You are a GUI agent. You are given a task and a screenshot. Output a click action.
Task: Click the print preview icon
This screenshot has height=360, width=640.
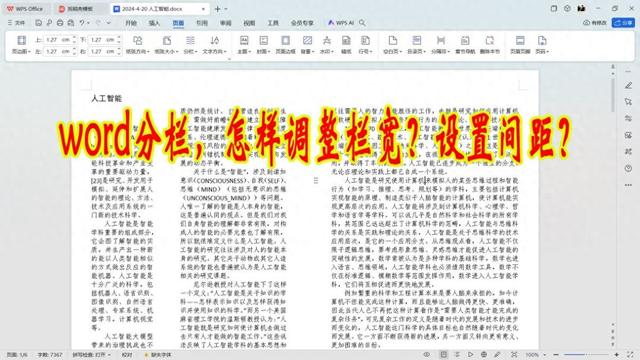[71, 23]
